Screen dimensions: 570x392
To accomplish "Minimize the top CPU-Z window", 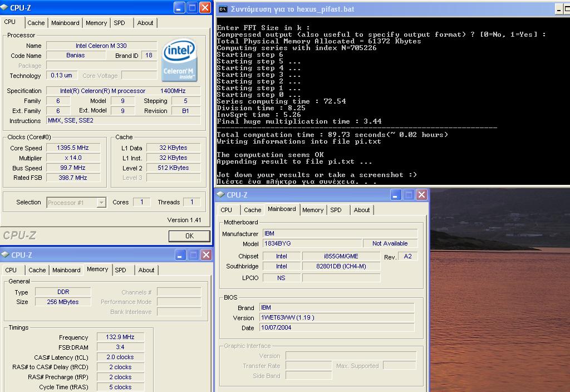I will [179, 8].
